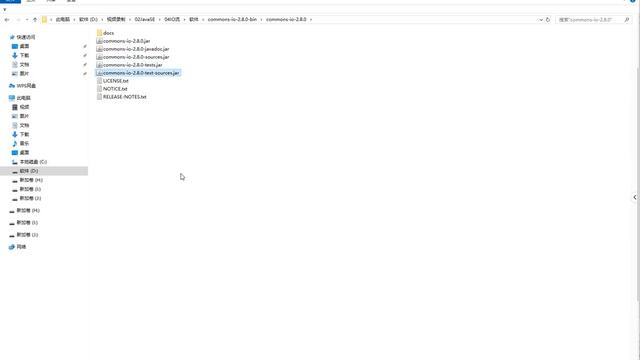Open 新加卷 (I:) nested under This PC
This screenshot has width=640, height=360.
27,189
